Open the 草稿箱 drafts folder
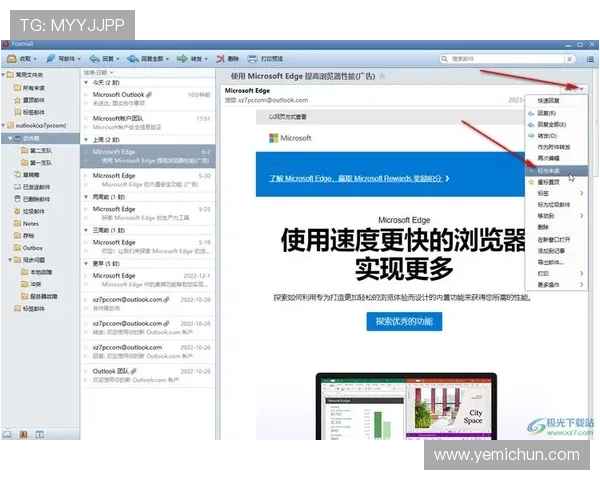The image size is (600, 480). tap(27, 175)
